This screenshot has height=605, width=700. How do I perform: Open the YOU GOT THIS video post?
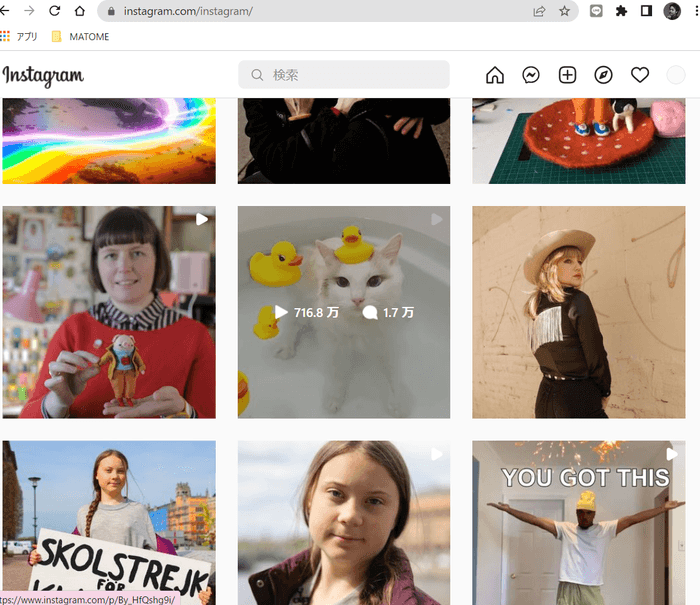[x=578, y=522]
